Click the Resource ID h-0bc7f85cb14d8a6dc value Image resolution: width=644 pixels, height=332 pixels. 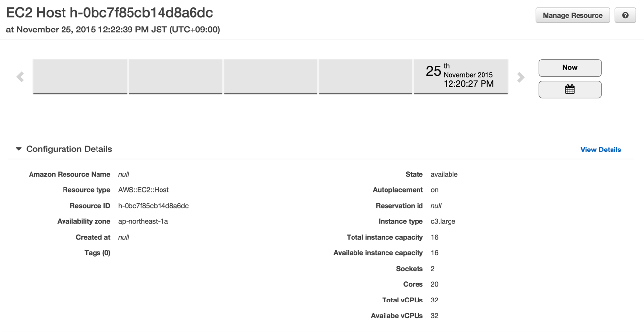(x=153, y=205)
